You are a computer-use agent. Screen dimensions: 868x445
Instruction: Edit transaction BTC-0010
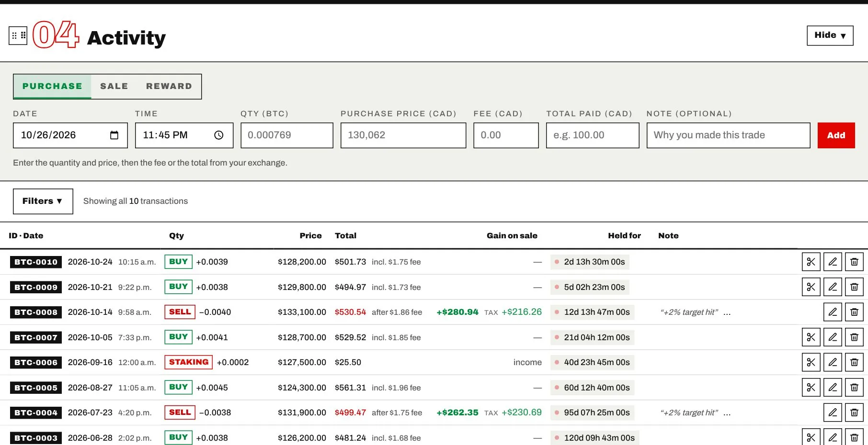click(x=833, y=262)
